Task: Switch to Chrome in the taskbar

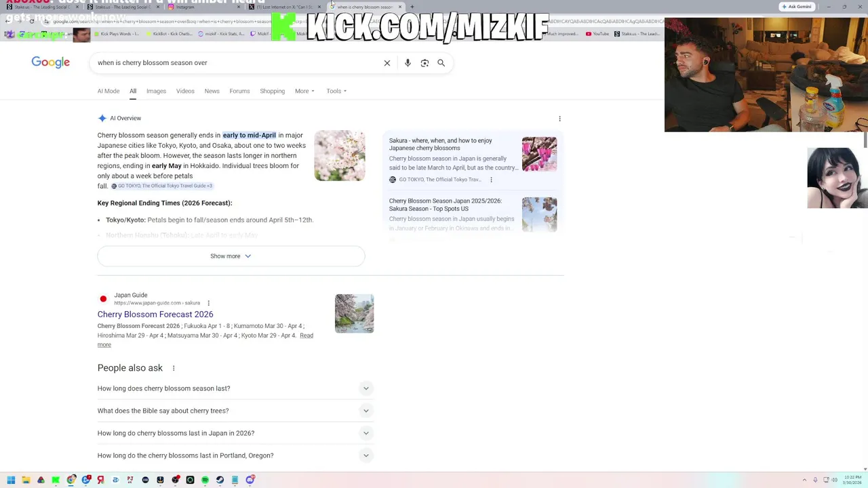Action: tap(71, 480)
